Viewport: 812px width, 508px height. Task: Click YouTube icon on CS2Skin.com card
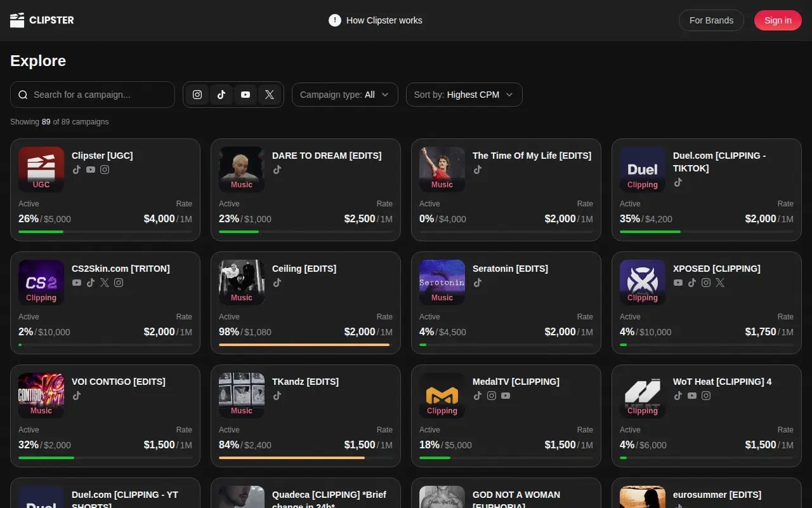tap(77, 283)
